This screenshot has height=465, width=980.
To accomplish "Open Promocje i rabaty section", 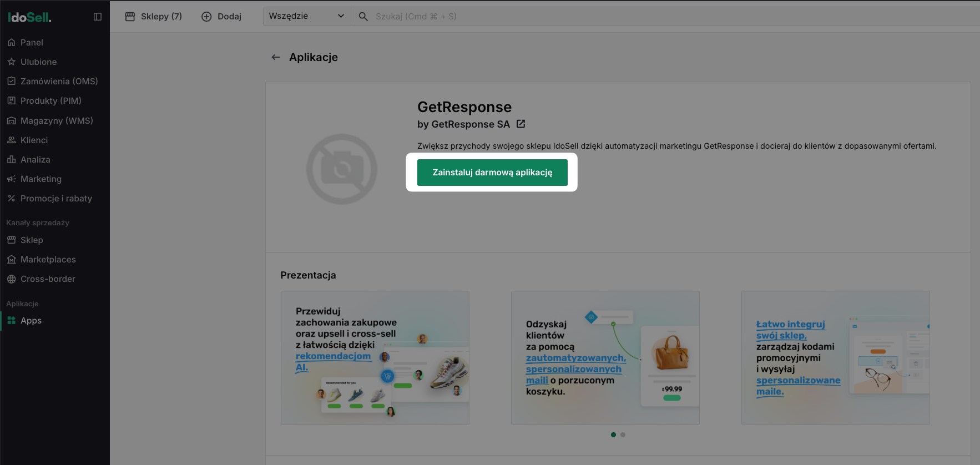I will (55, 198).
